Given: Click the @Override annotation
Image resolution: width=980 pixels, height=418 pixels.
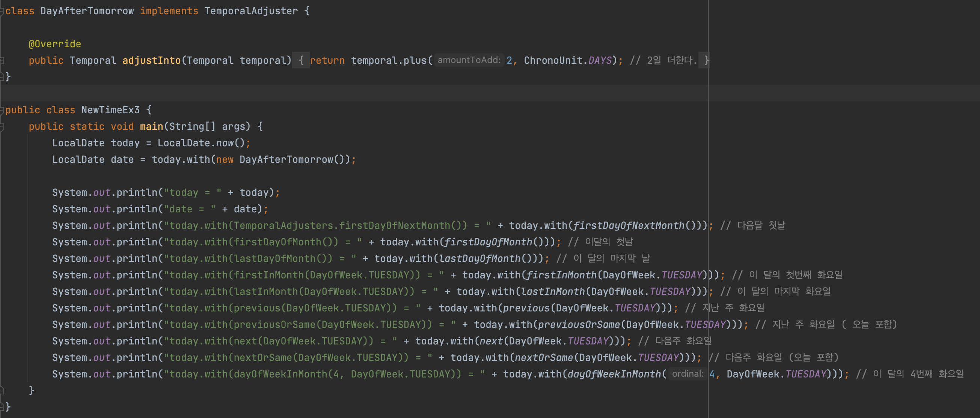Looking at the screenshot, I should click(x=55, y=44).
